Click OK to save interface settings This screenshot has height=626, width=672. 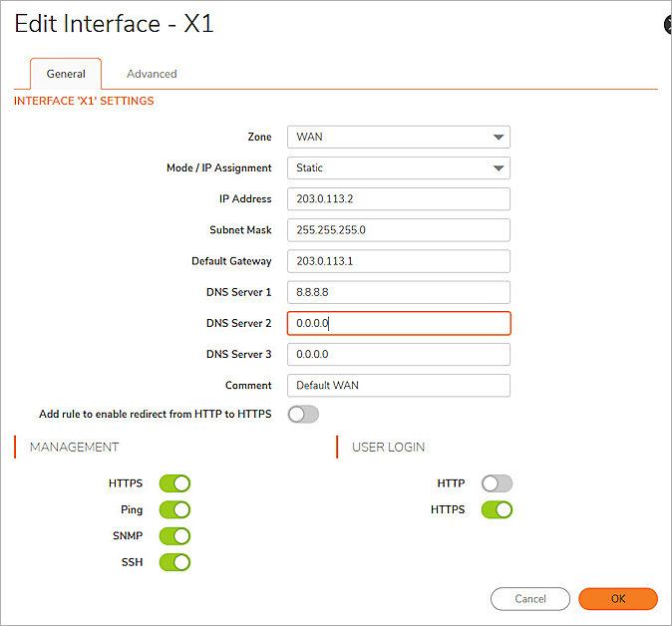tap(617, 599)
